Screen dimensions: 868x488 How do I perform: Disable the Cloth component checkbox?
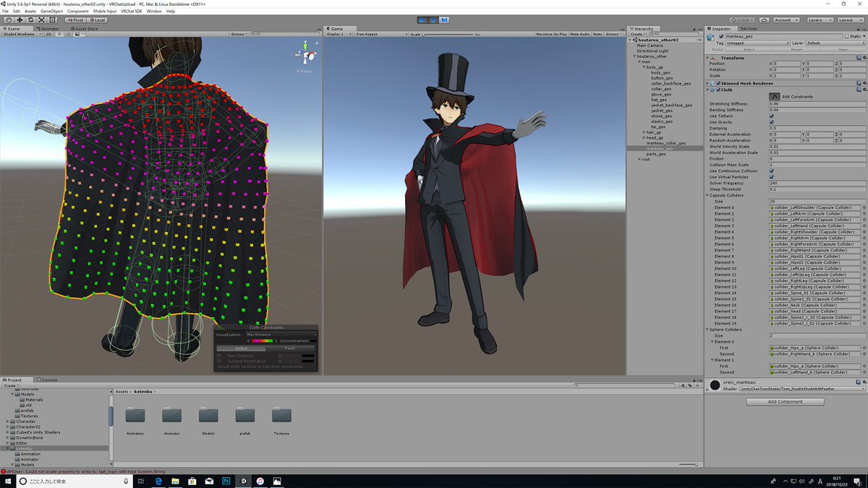click(x=718, y=90)
